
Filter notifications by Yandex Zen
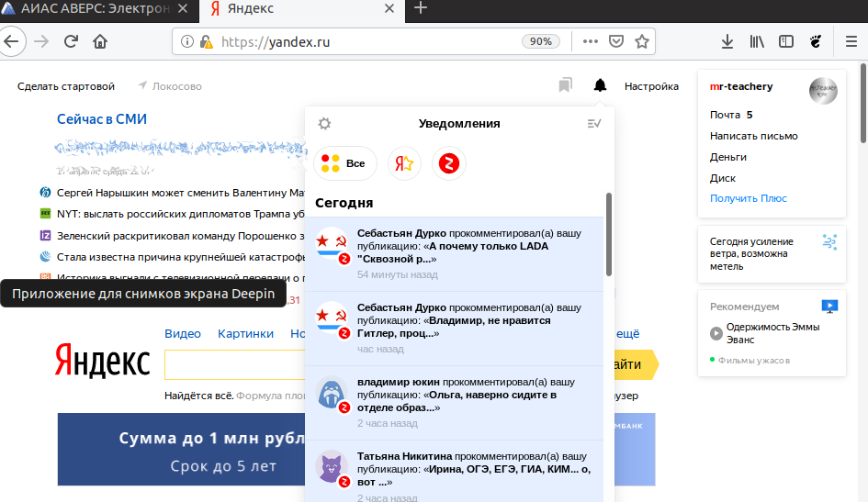(449, 163)
